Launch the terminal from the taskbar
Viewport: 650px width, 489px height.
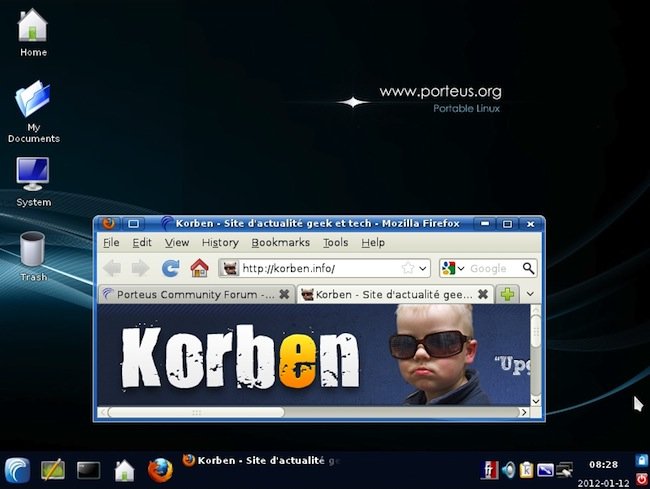[x=89, y=470]
